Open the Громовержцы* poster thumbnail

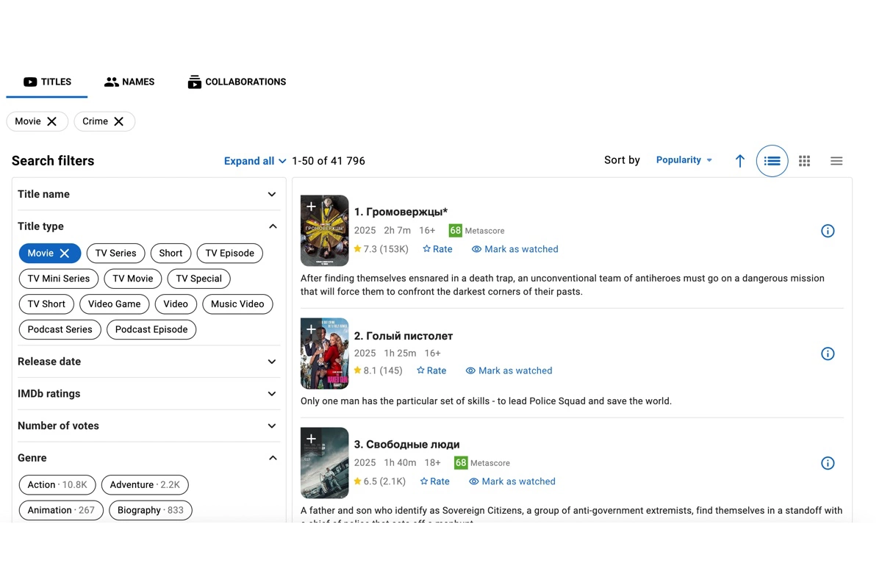pos(324,231)
